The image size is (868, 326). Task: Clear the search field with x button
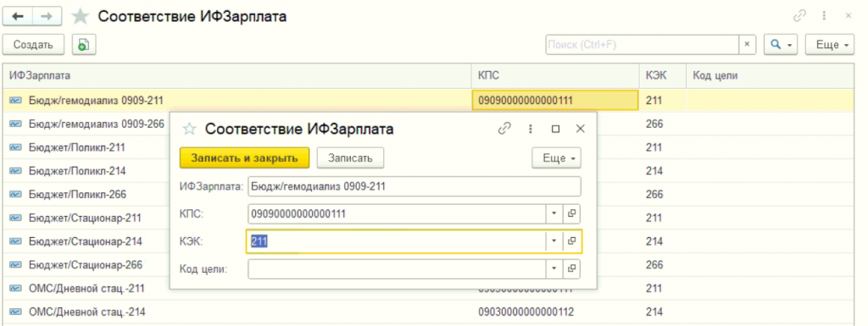click(x=748, y=45)
